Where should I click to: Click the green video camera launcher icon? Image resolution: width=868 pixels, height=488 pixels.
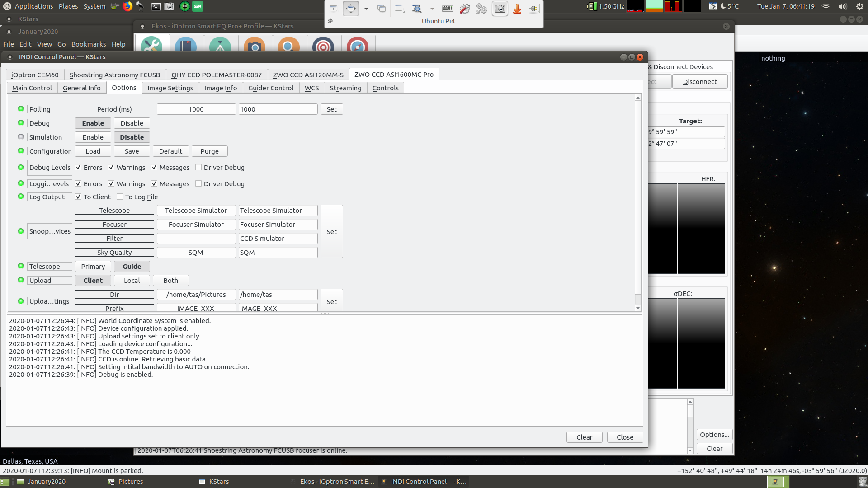198,6
